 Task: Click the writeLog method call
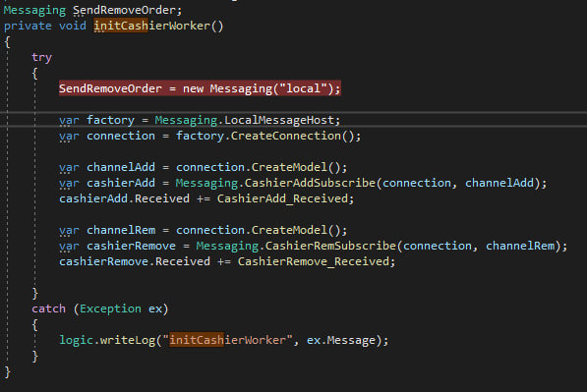tap(128, 340)
